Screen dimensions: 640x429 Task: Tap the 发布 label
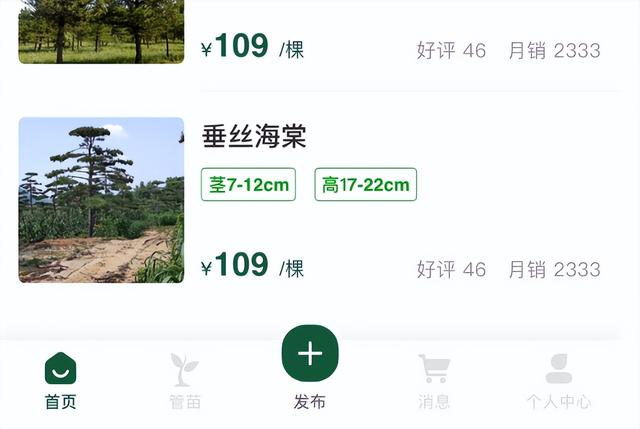[x=310, y=402]
